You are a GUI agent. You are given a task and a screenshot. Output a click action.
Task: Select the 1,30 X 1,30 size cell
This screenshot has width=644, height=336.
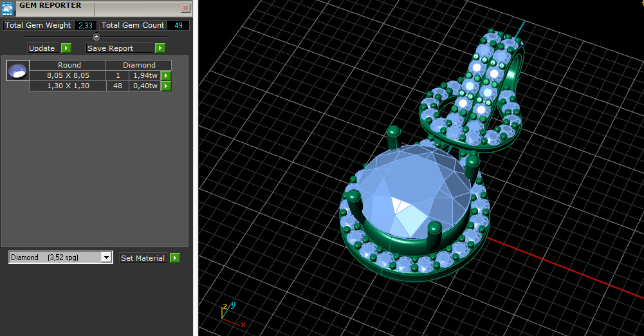(68, 86)
